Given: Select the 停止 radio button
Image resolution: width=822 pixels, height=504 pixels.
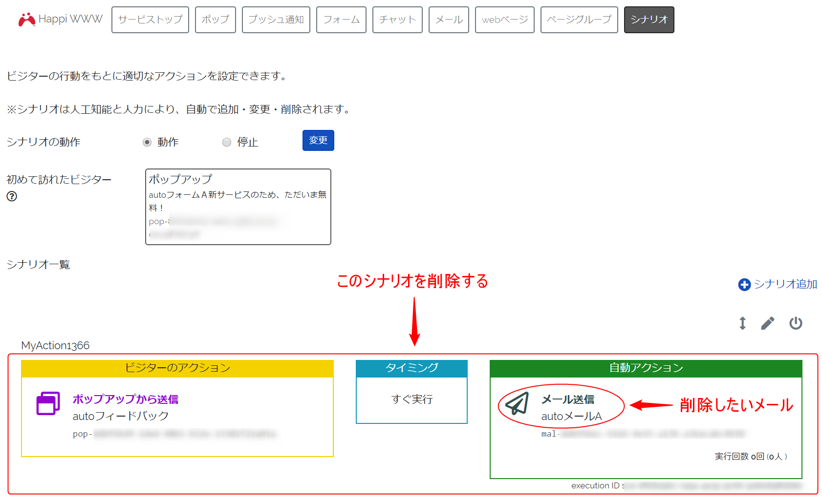Looking at the screenshot, I should tap(227, 142).
